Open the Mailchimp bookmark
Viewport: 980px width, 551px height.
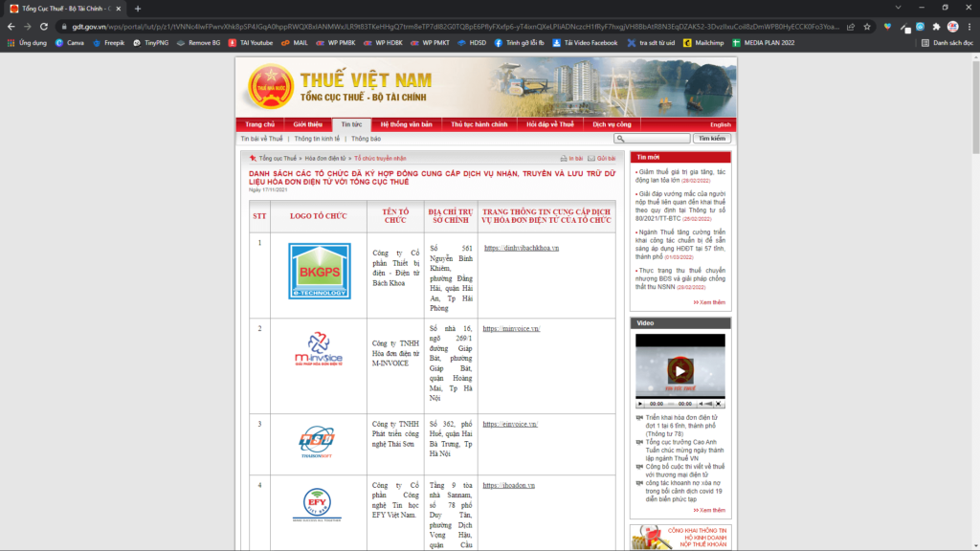pos(703,43)
